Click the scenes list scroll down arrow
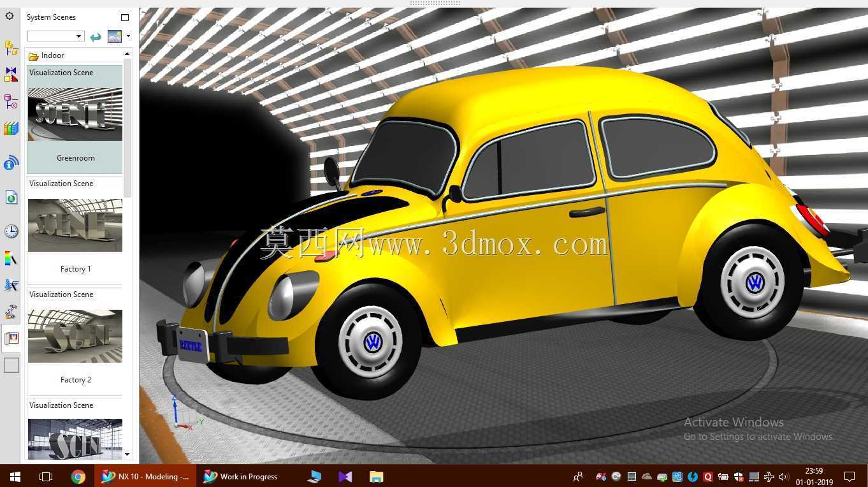Viewport: 868px width, 487px height. pyautogui.click(x=127, y=454)
